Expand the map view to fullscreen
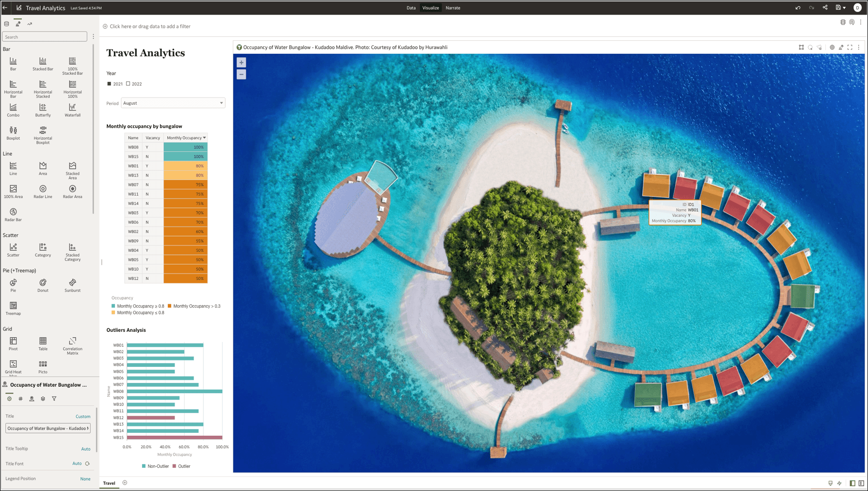The height and width of the screenshot is (491, 868). 850,47
